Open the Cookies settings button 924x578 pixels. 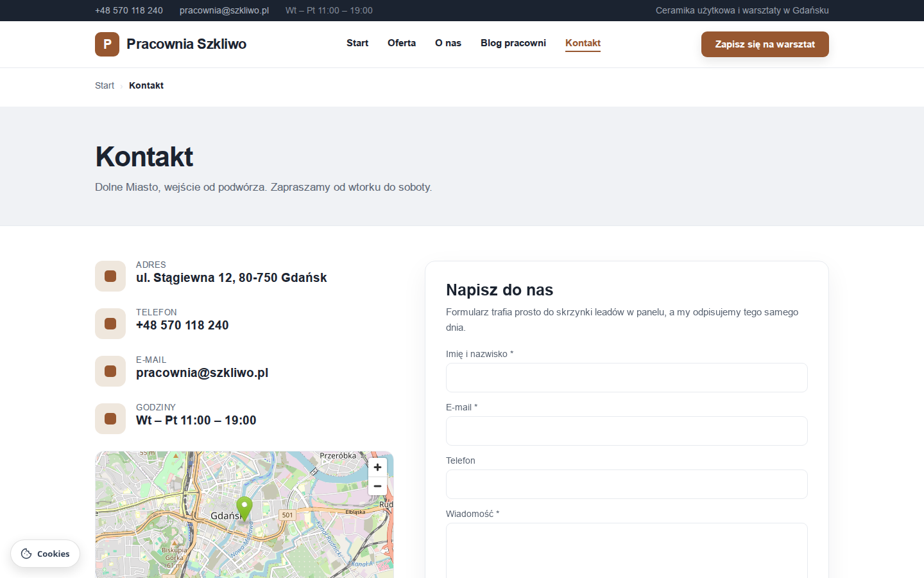click(46, 554)
